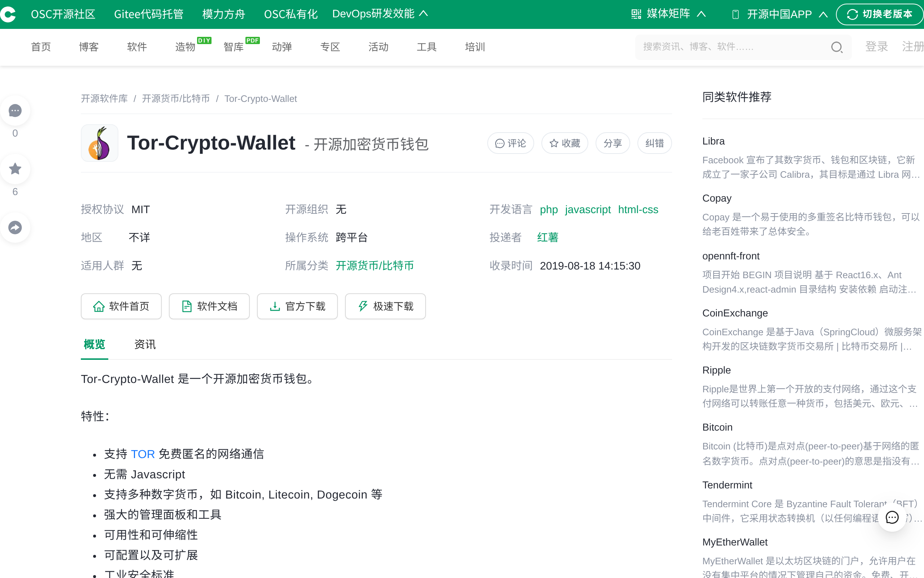Image resolution: width=924 pixels, height=578 pixels.
Task: Click OSC开源社区 in the top bar
Action: click(x=63, y=14)
